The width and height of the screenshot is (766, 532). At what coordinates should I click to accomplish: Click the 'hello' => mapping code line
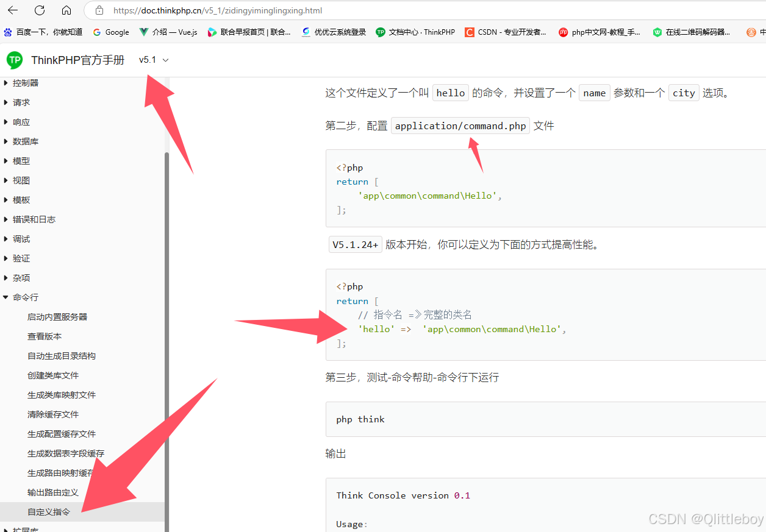coord(462,329)
